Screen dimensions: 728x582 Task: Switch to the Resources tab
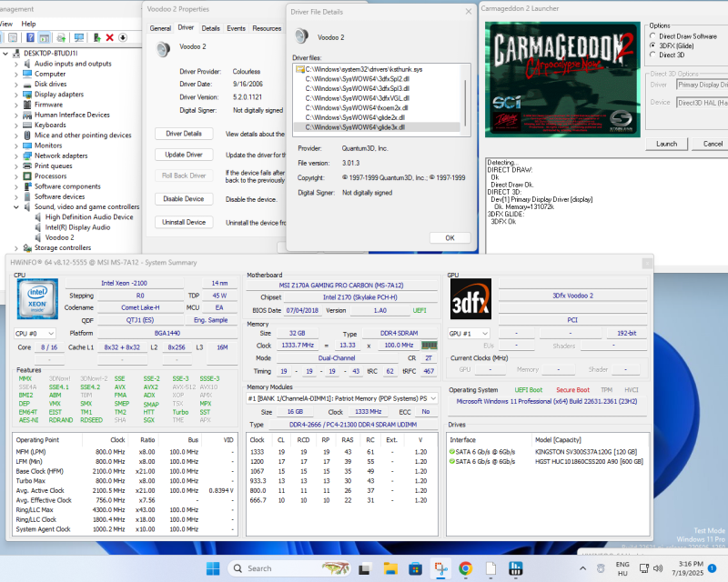(267, 28)
